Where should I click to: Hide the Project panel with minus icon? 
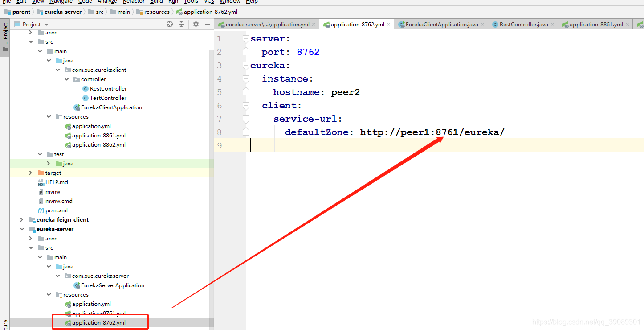208,24
